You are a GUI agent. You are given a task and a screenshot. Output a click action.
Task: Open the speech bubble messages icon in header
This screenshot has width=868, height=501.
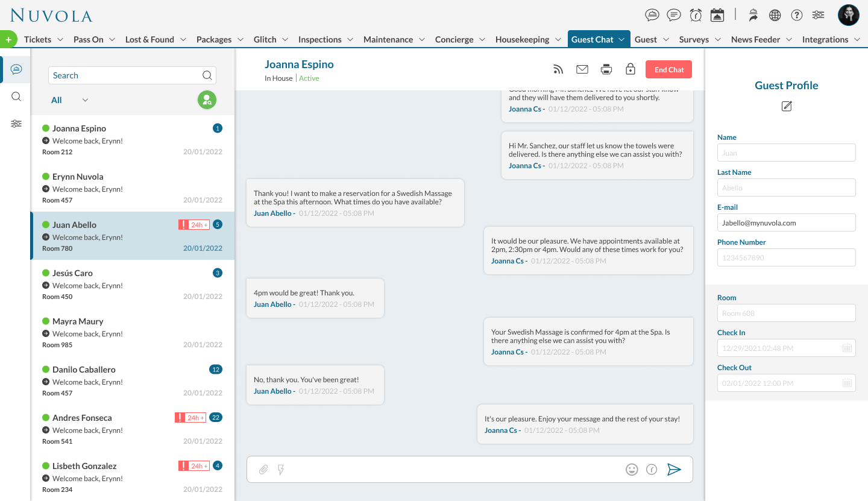click(x=674, y=15)
